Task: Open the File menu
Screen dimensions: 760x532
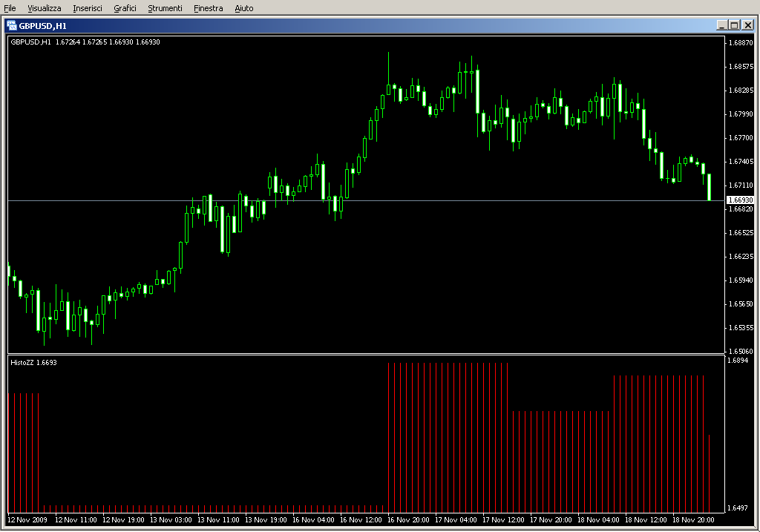Action: (x=10, y=8)
